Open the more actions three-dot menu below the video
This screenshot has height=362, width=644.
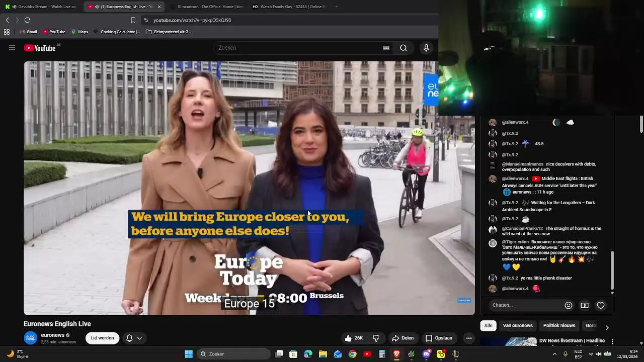coord(469,338)
